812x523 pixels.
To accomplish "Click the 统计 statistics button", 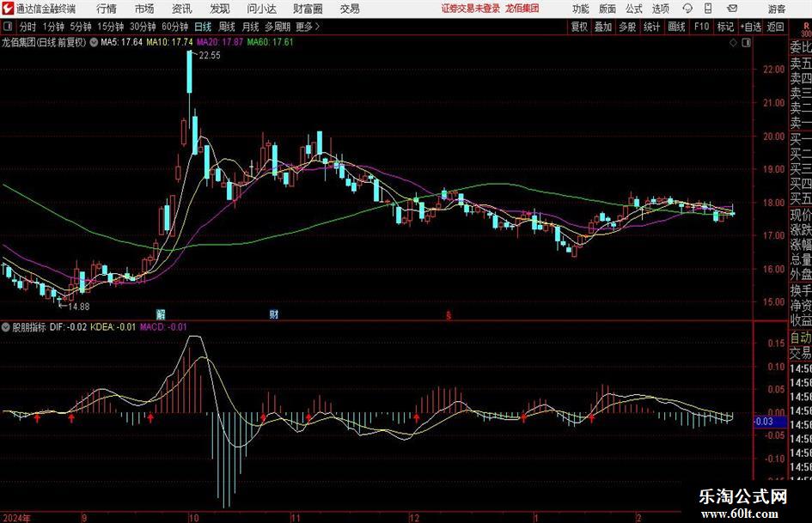I will coord(652,27).
